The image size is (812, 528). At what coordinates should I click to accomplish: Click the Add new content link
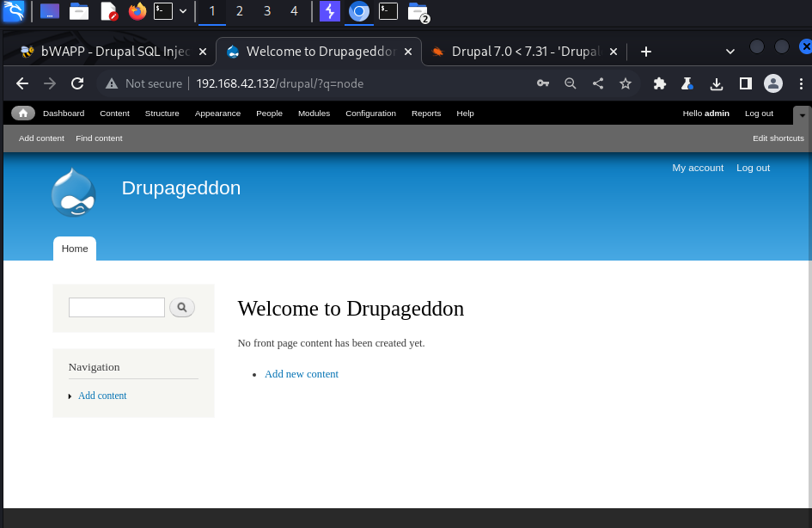click(x=302, y=374)
